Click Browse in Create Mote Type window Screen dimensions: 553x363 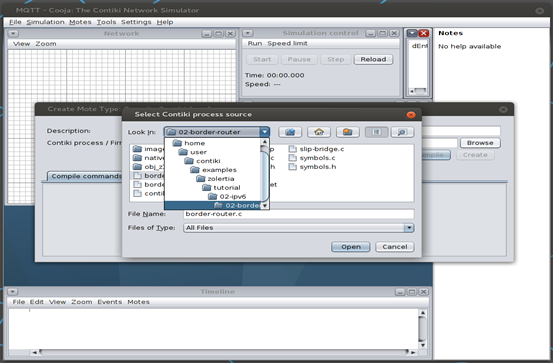pos(480,143)
